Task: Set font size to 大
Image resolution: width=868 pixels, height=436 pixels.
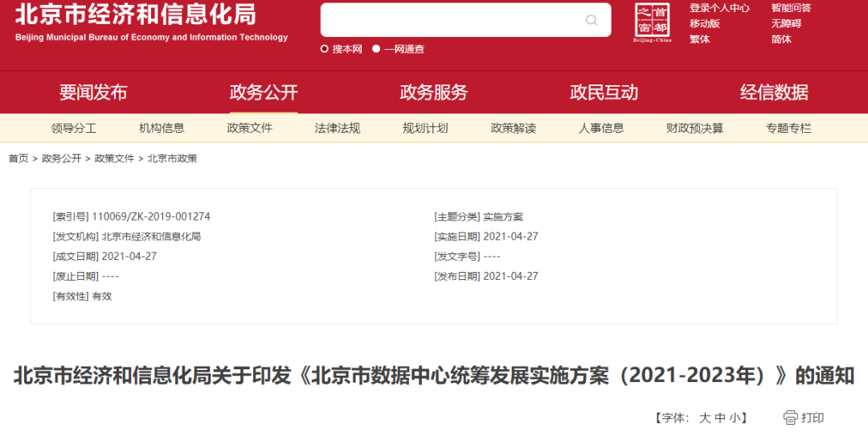Action: click(x=704, y=417)
